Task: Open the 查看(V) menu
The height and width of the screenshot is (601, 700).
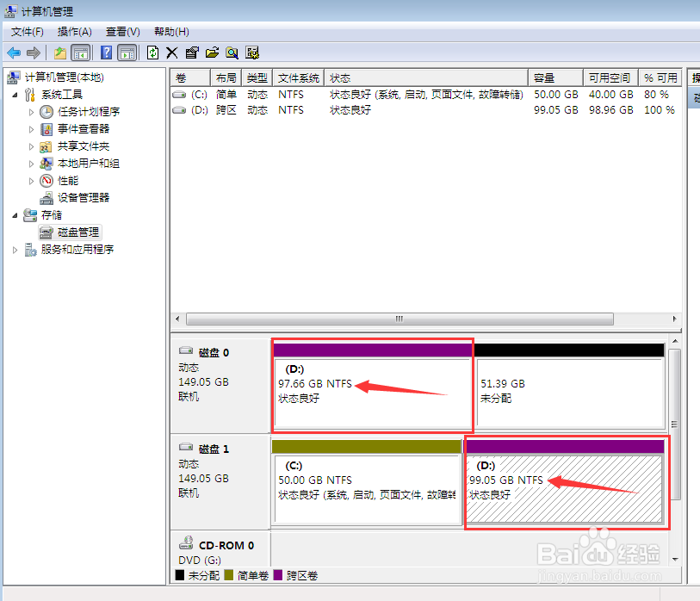Action: point(123,32)
